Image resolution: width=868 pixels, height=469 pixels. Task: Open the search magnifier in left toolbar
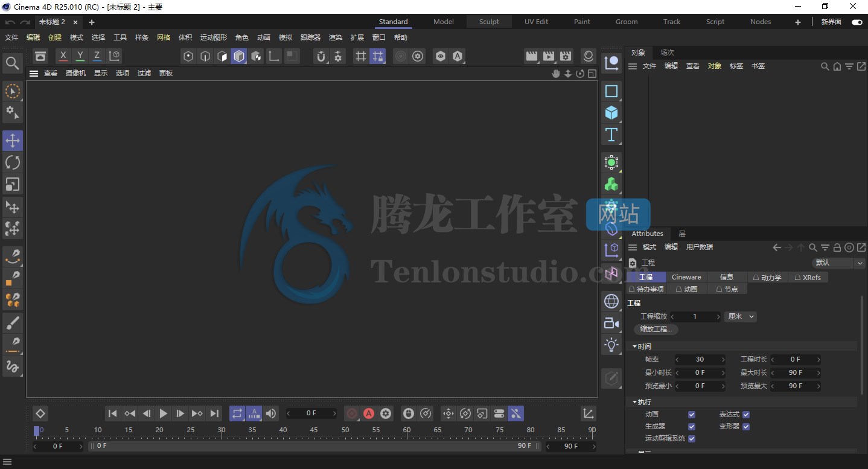tap(13, 63)
